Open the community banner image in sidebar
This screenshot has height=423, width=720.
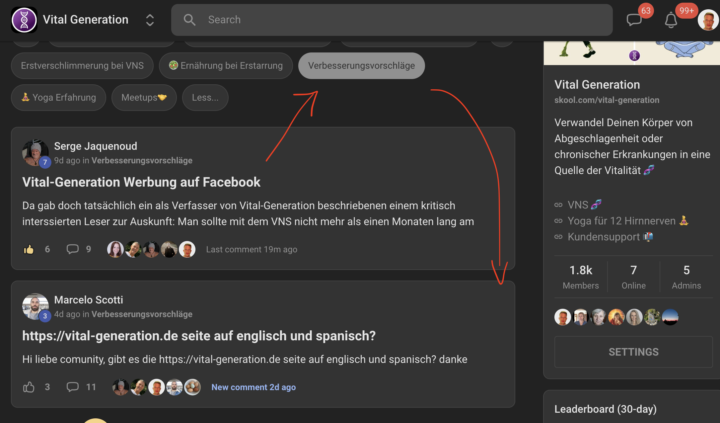[632, 52]
